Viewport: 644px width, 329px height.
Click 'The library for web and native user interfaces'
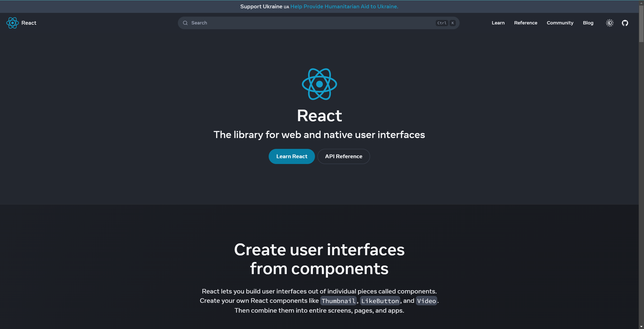pos(319,135)
